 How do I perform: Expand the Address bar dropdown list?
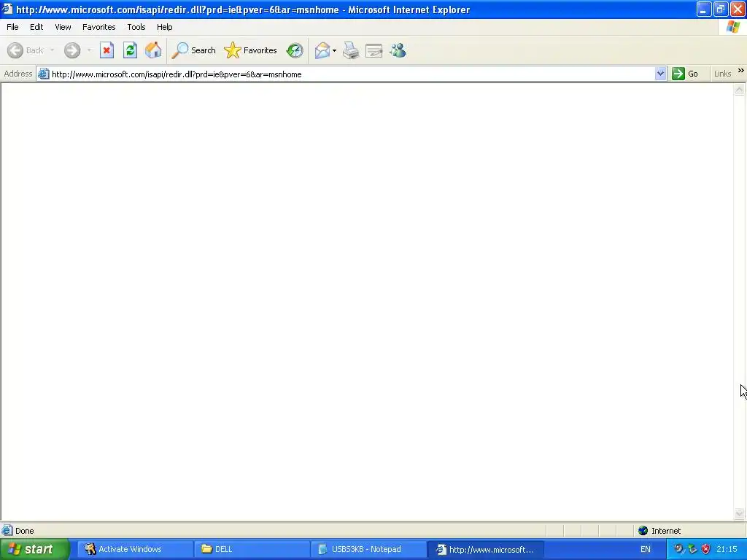tap(660, 74)
